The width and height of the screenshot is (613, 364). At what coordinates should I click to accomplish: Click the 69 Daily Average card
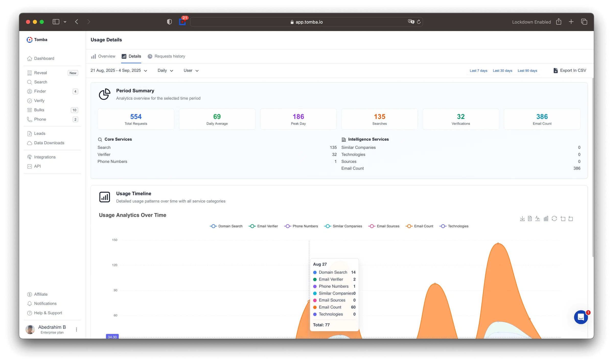click(x=217, y=119)
